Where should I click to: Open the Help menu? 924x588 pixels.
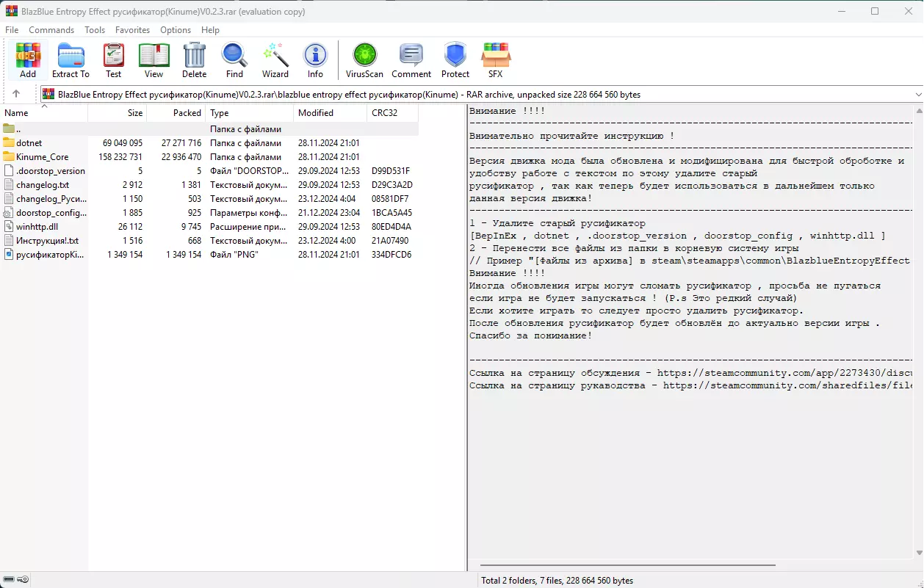point(210,30)
